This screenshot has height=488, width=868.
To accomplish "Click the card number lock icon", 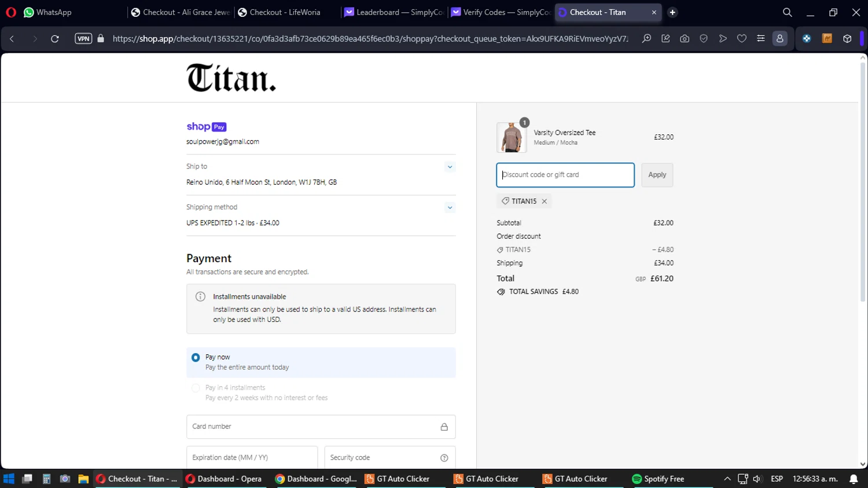I will [x=444, y=427].
